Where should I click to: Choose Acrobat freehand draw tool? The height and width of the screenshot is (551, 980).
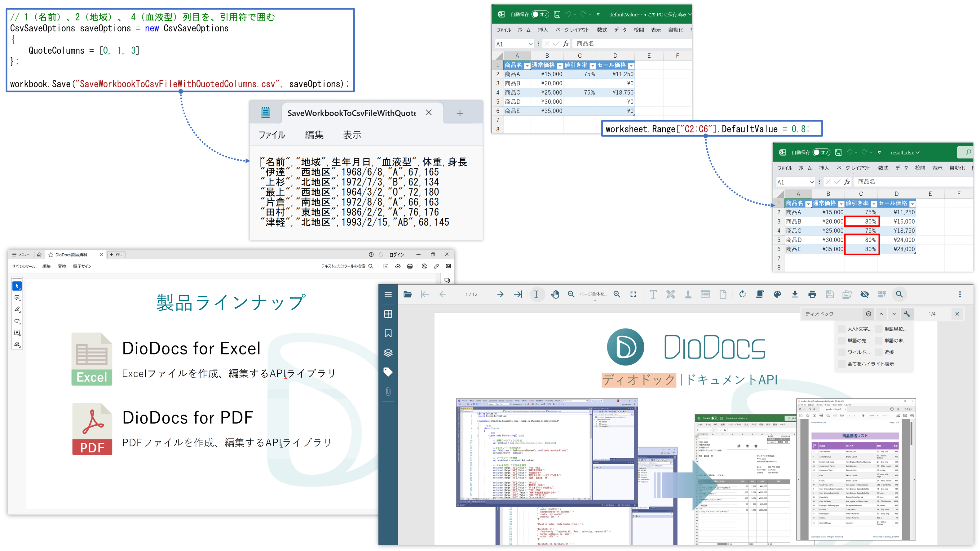pos(17,321)
